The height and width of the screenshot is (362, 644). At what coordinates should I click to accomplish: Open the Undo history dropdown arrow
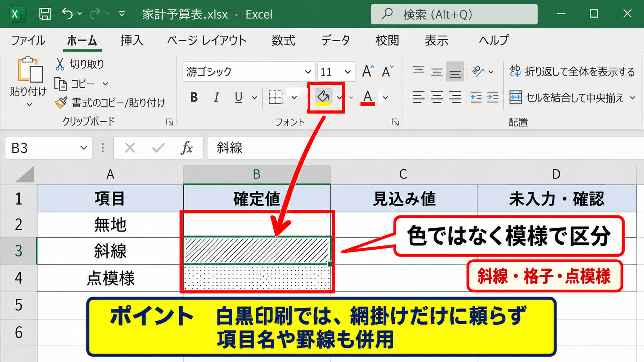coord(80,14)
